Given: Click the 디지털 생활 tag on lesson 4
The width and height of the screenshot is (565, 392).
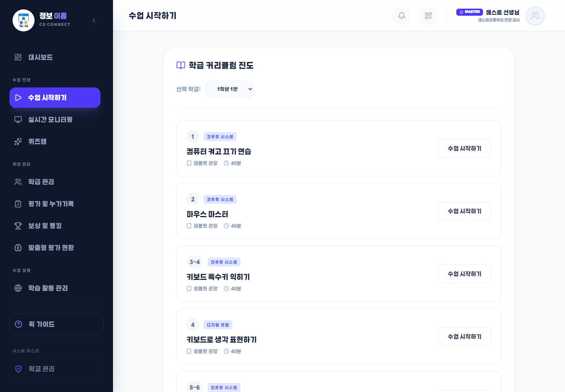Looking at the screenshot, I should coord(218,325).
